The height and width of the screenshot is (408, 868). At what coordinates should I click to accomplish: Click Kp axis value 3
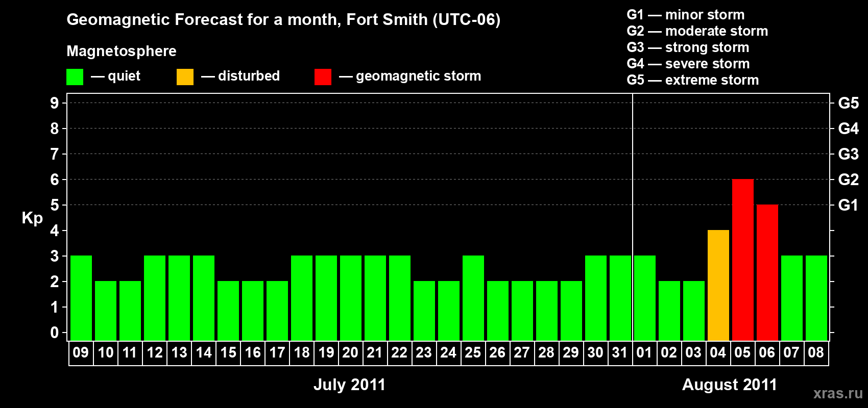click(55, 256)
